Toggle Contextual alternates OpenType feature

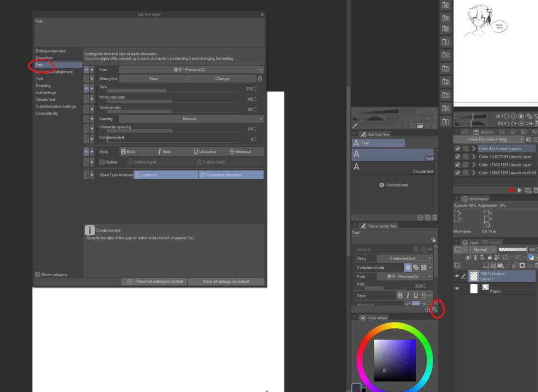click(x=231, y=175)
